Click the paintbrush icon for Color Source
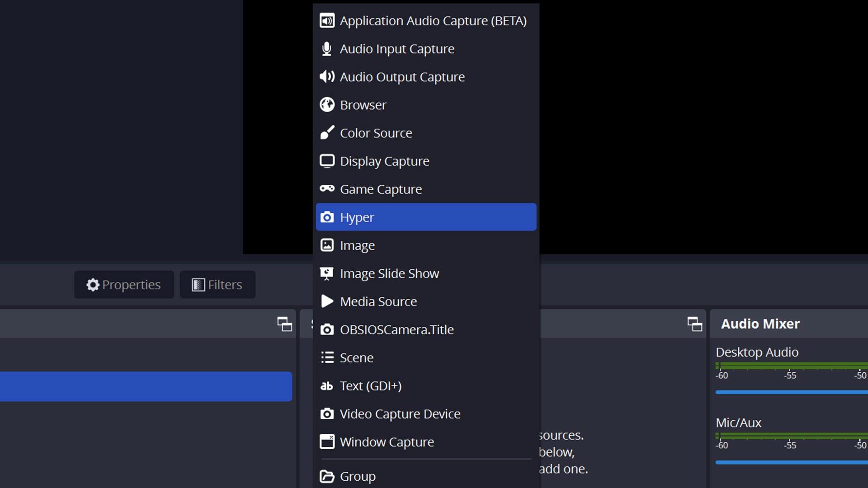This screenshot has width=868, height=488. [x=327, y=133]
